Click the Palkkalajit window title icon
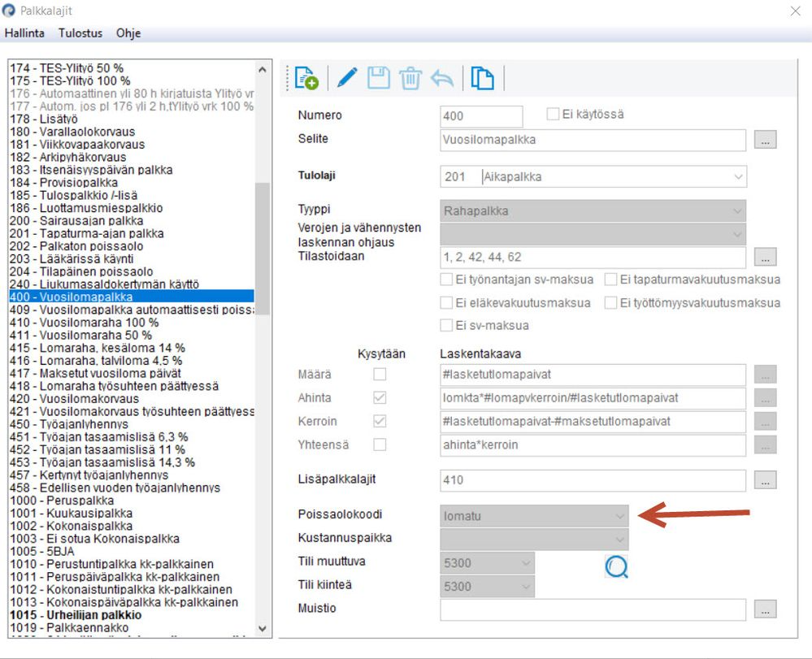 point(9,11)
